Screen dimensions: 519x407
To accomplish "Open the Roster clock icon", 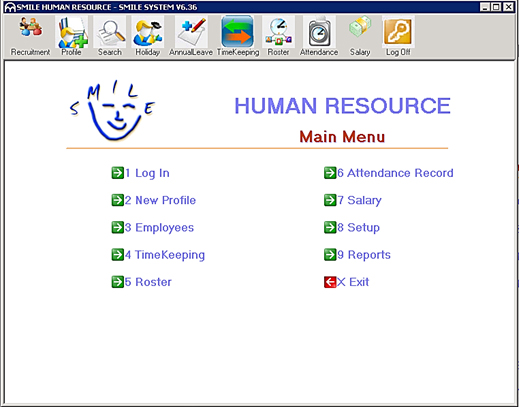I will pyautogui.click(x=279, y=32).
